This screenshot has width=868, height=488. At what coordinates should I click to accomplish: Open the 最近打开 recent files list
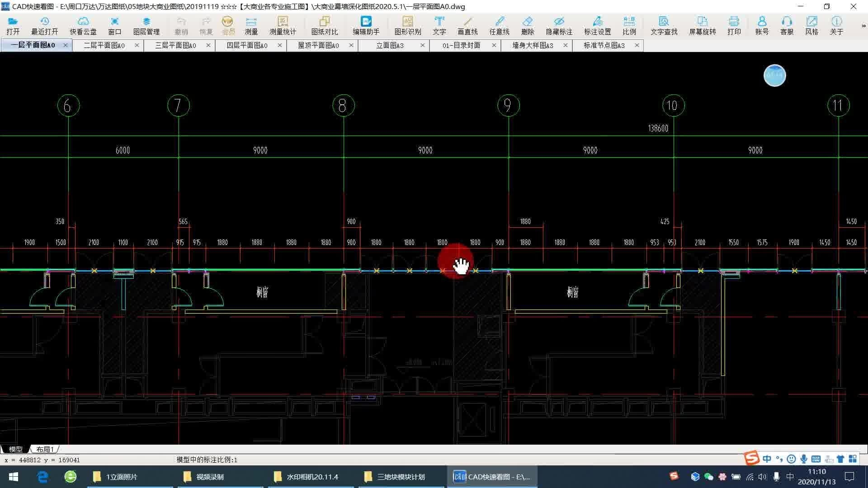[x=44, y=25]
